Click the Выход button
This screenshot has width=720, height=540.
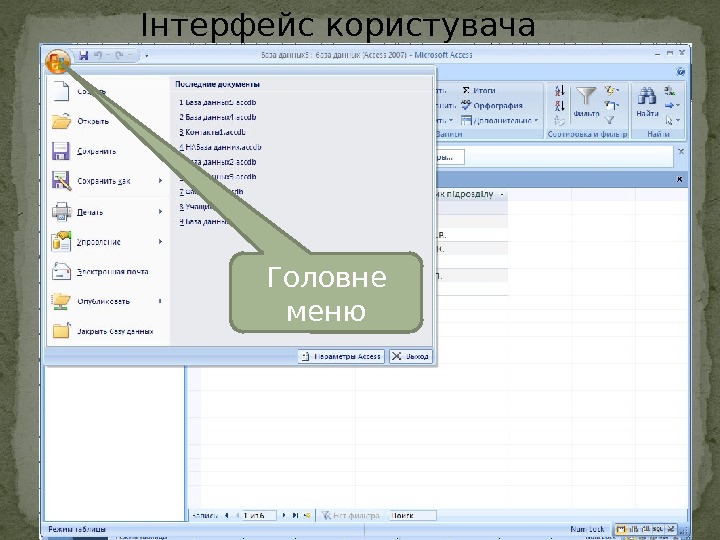(411, 356)
